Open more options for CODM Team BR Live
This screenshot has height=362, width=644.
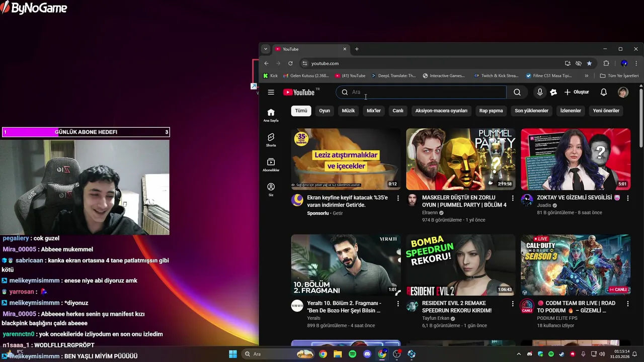tap(627, 304)
